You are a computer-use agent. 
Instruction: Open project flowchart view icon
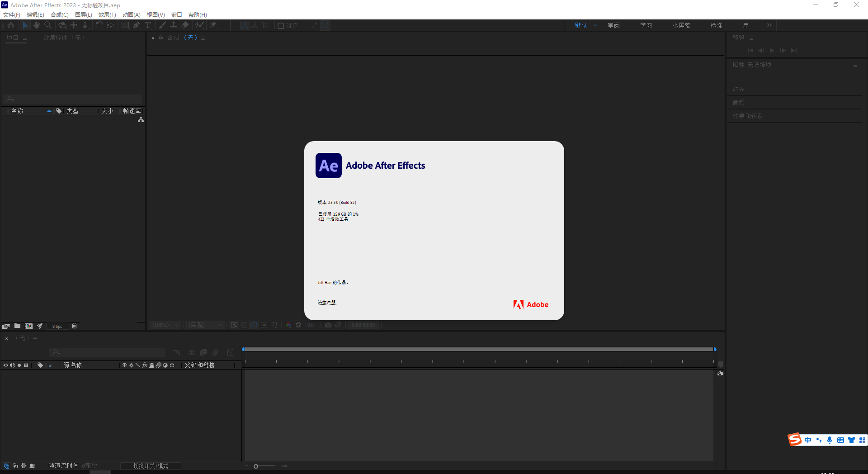pos(141,119)
